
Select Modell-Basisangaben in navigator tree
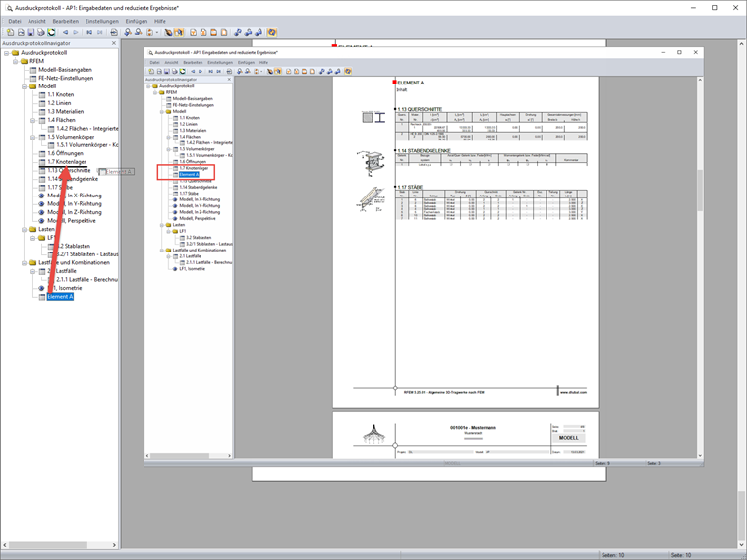click(65, 70)
